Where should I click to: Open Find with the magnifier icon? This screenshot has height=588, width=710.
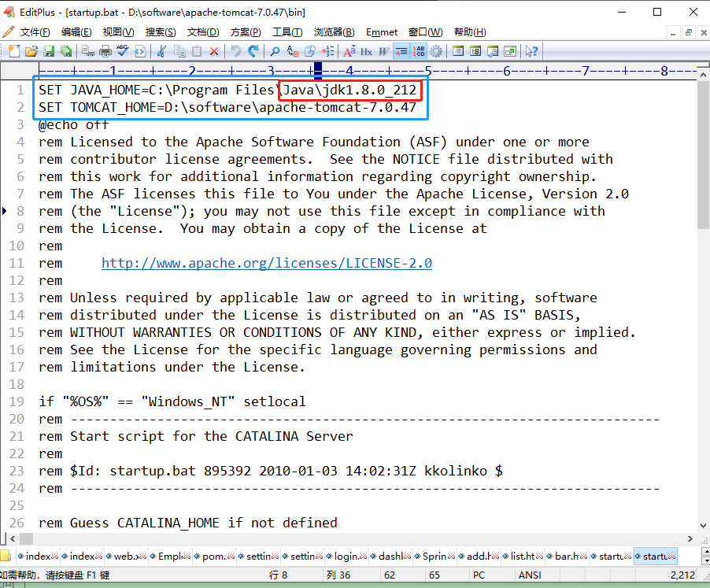(275, 52)
